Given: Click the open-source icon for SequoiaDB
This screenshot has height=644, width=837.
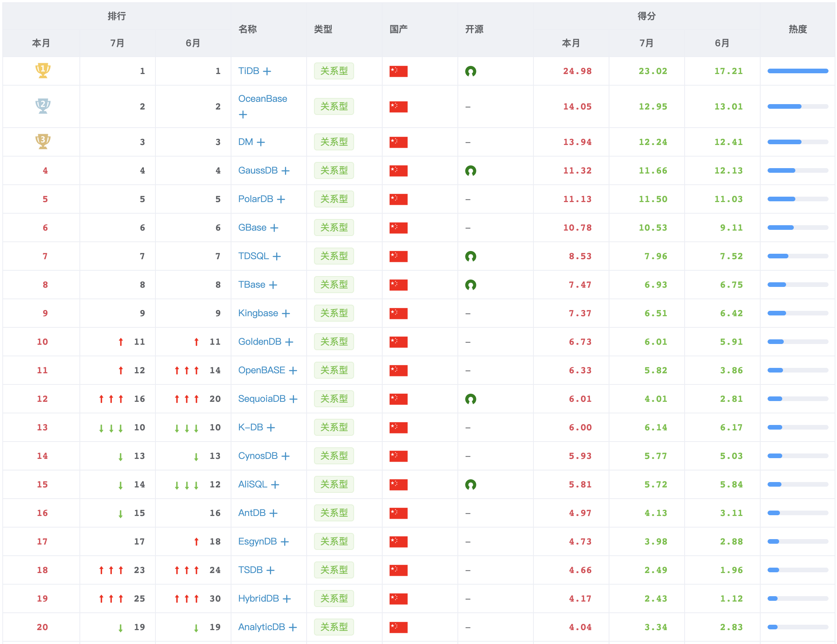Looking at the screenshot, I should point(471,399).
